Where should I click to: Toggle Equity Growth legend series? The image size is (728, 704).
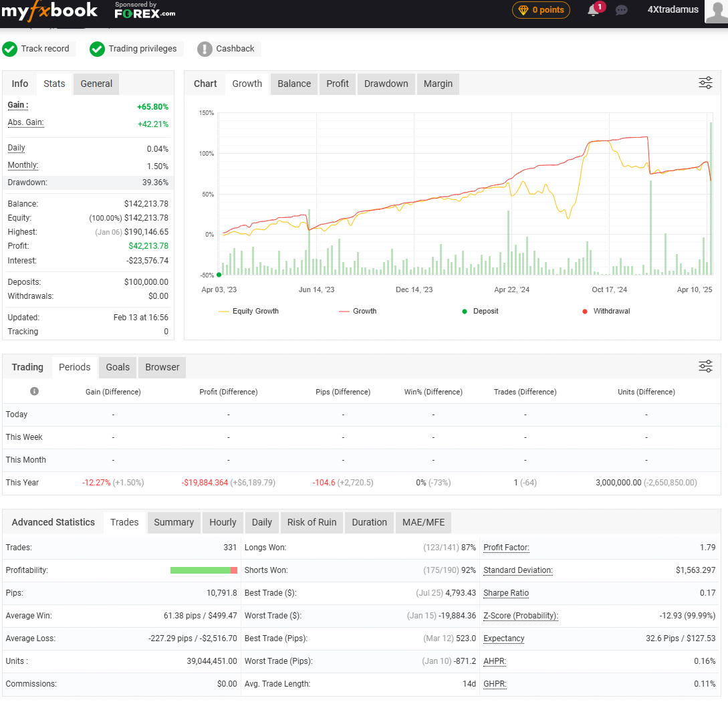tap(249, 311)
